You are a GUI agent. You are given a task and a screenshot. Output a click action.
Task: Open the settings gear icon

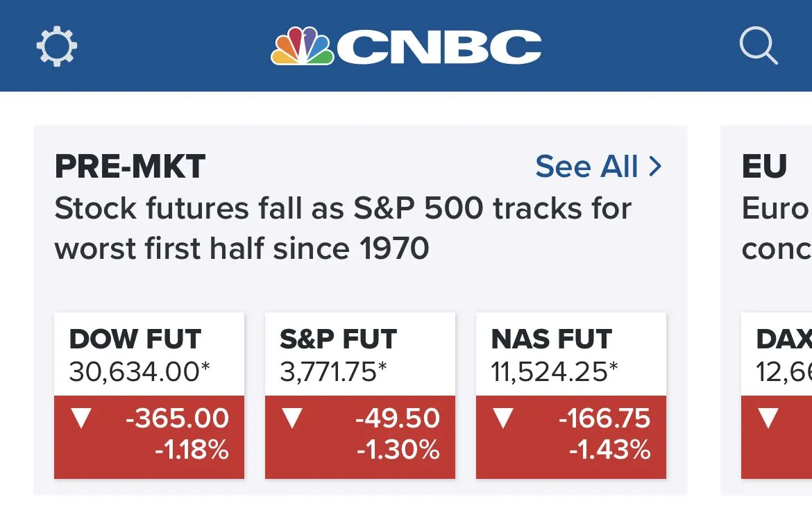point(56,47)
